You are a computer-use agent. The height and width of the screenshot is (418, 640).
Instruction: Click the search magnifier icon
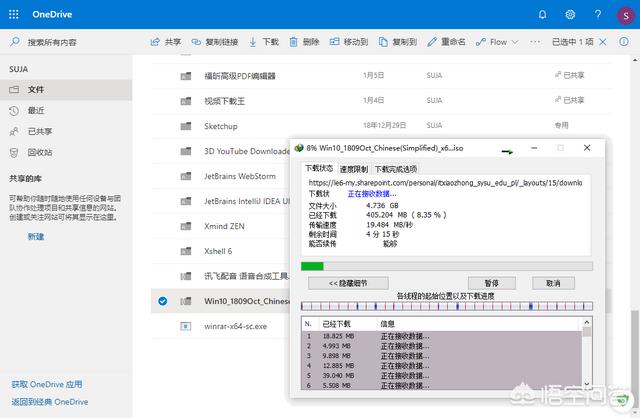point(15,42)
